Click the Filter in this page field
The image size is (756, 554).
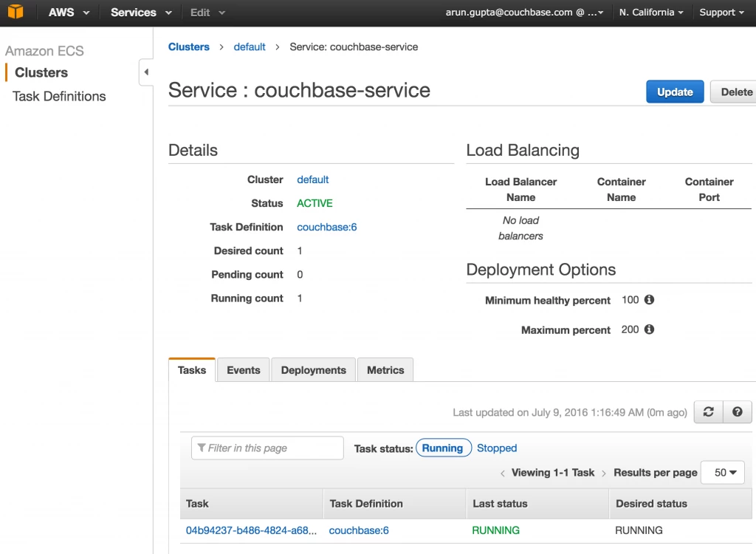coord(267,448)
